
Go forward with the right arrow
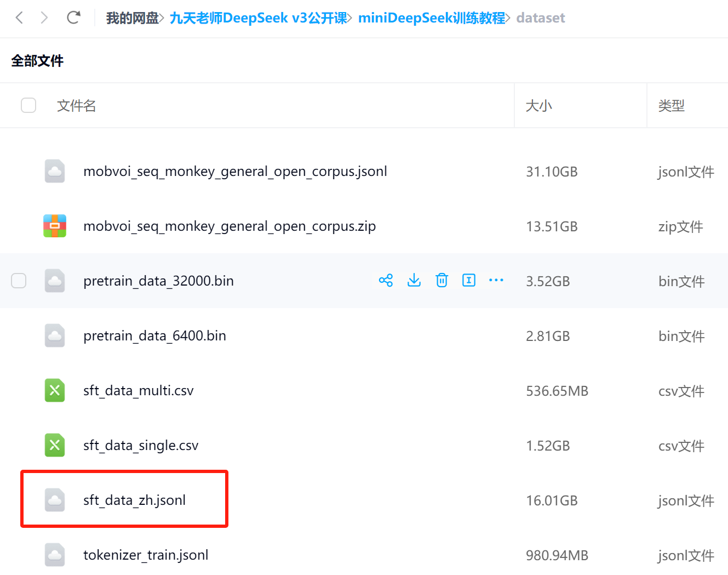(44, 18)
